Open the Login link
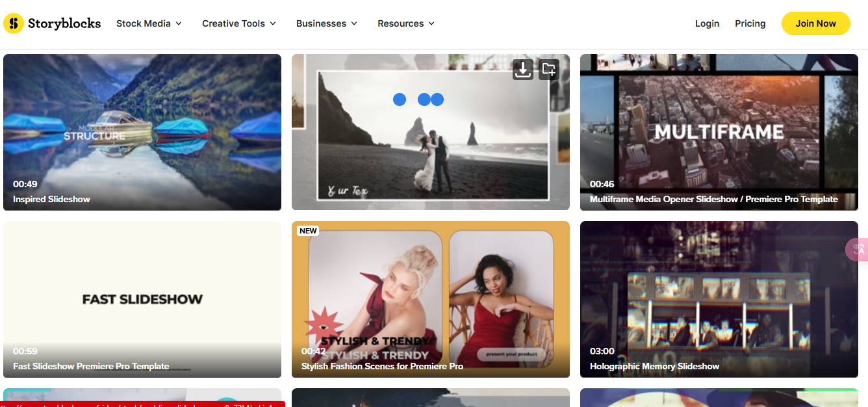The image size is (868, 407). coord(707,23)
